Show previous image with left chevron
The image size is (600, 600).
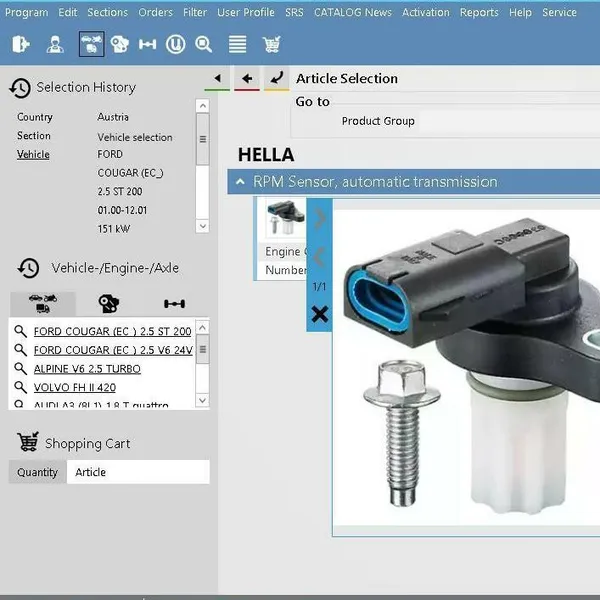(x=319, y=256)
